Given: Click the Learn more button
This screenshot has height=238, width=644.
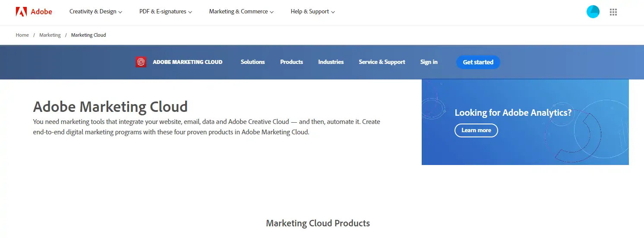Looking at the screenshot, I should [476, 130].
